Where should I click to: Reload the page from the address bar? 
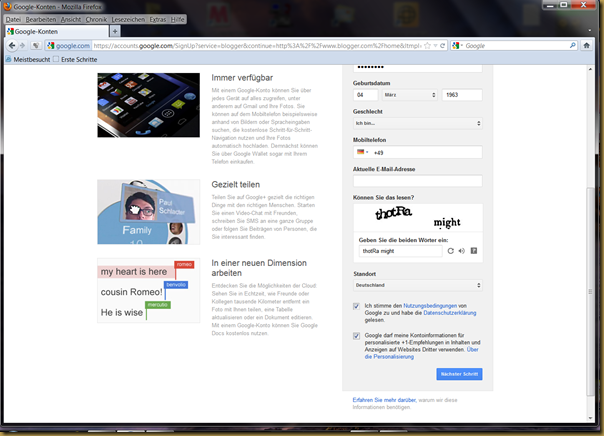(x=443, y=45)
